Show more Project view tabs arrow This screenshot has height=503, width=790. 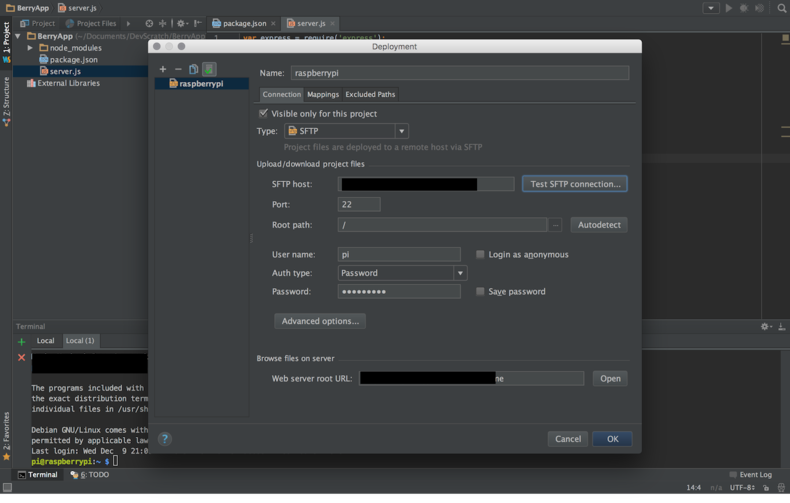[128, 24]
